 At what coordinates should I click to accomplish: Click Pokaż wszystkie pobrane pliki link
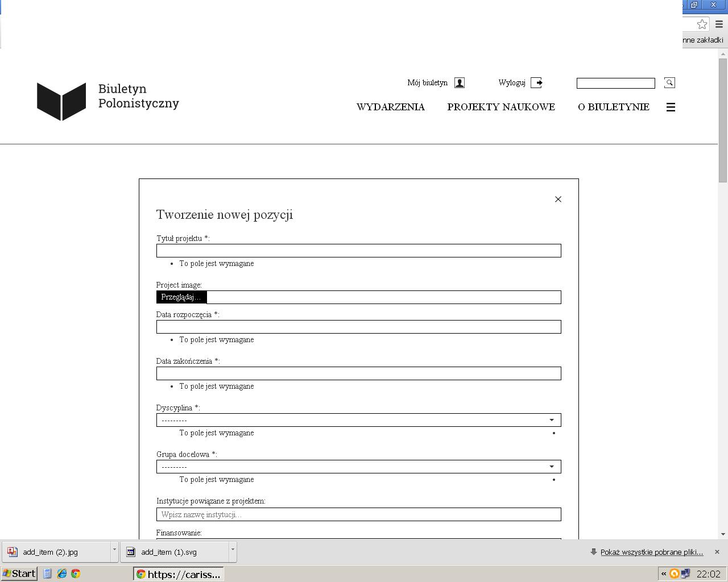[x=651, y=552]
